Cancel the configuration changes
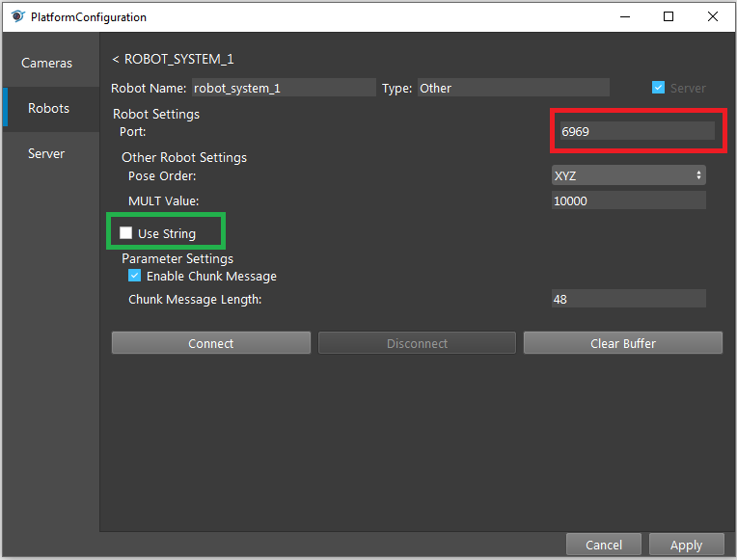 tap(604, 545)
